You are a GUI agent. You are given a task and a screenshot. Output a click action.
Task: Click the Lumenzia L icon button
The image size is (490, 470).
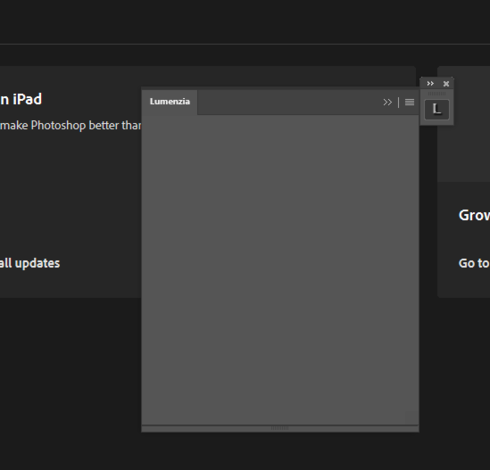coord(437,109)
